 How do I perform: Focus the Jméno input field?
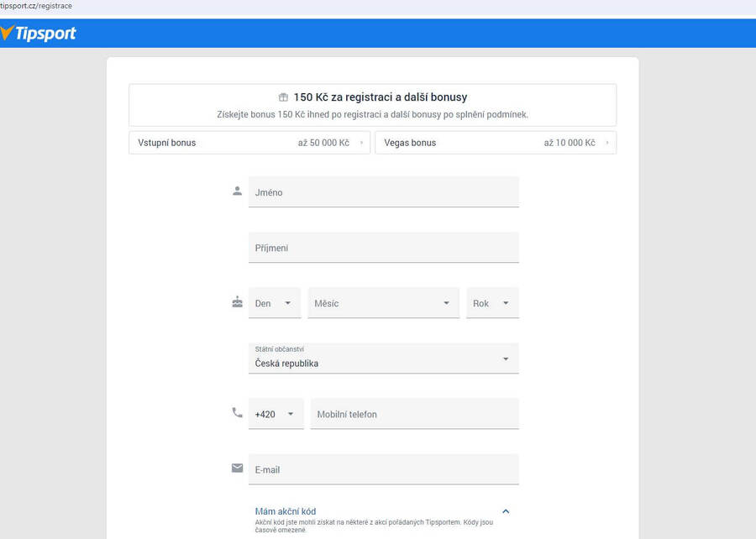pos(384,191)
